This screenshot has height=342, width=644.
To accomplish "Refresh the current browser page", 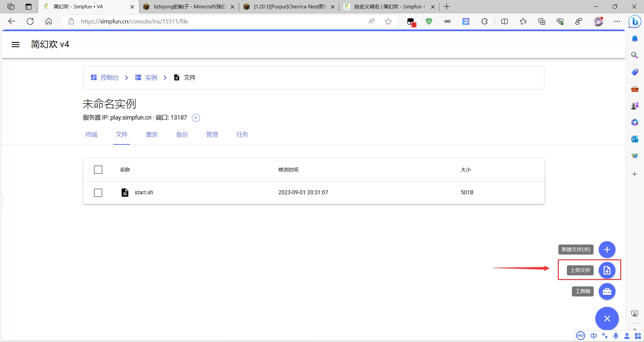I will click(x=30, y=21).
